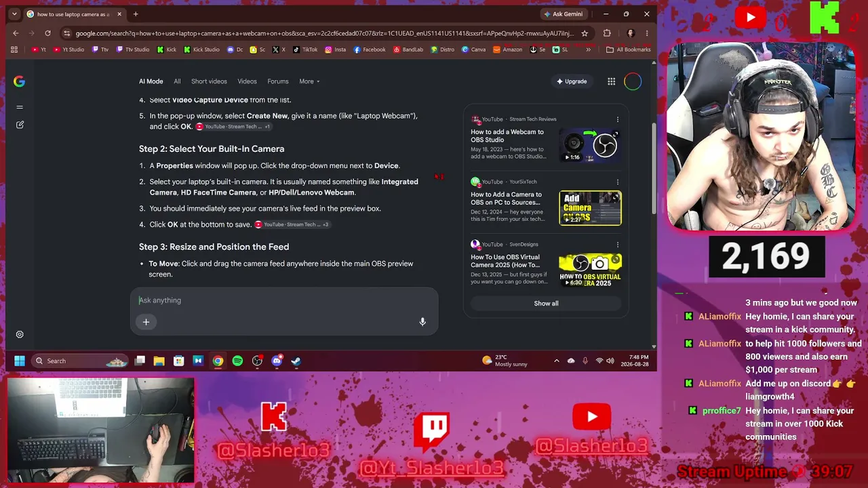Open the Google apps grid

612,81
